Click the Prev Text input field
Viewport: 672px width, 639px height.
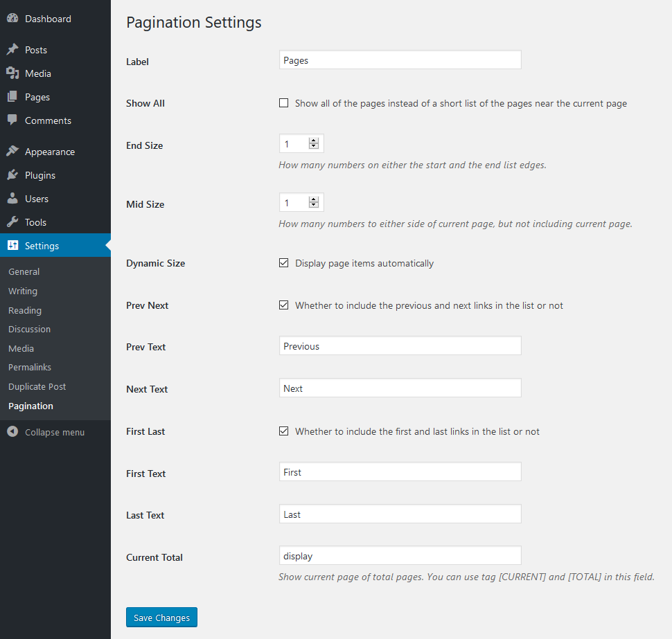(400, 346)
